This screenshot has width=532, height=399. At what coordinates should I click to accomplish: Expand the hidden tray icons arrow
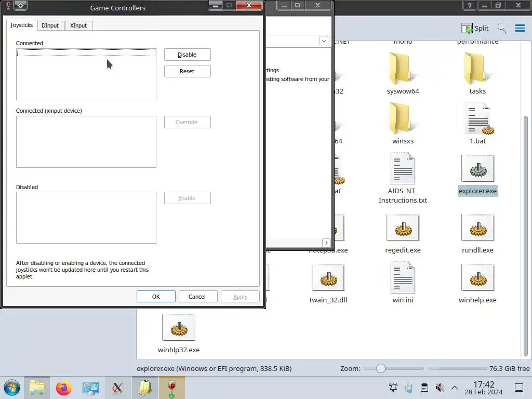coord(455,388)
